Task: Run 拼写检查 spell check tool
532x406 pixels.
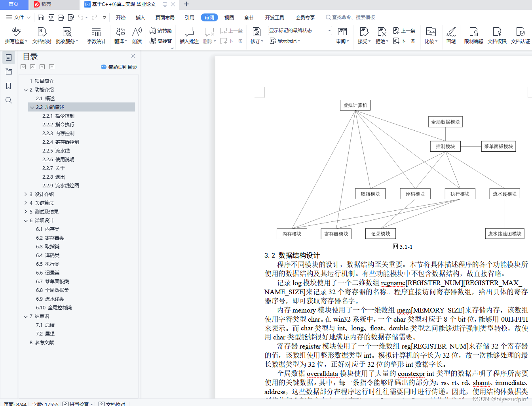Action: (16, 35)
